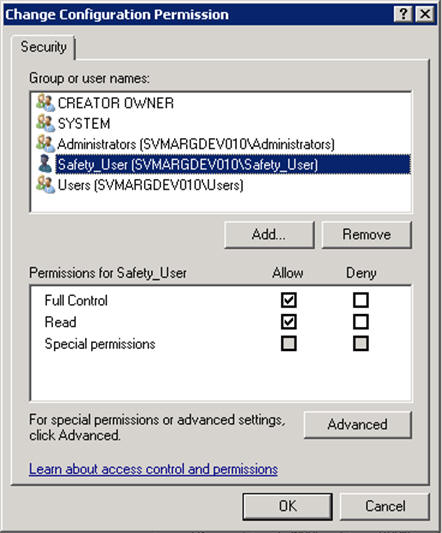Close the Change Configuration Permission dialog
The width and height of the screenshot is (442, 533).
click(x=425, y=14)
